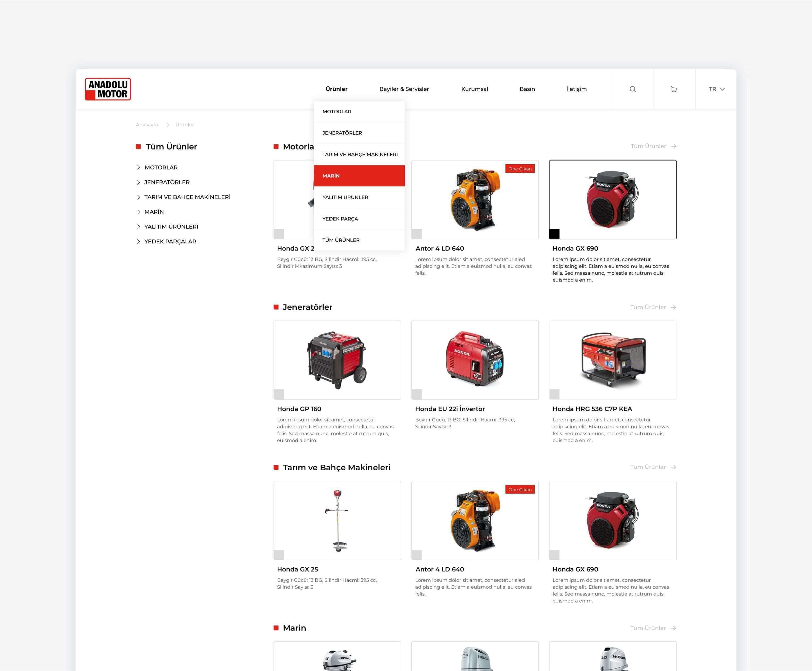Go to the Anasayfa breadcrumb link
This screenshot has width=812, height=671.
tap(147, 125)
